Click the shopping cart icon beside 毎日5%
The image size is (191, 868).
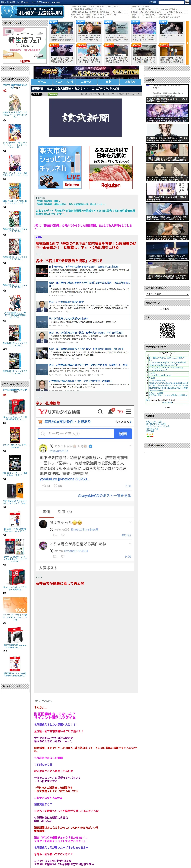[41, 422]
